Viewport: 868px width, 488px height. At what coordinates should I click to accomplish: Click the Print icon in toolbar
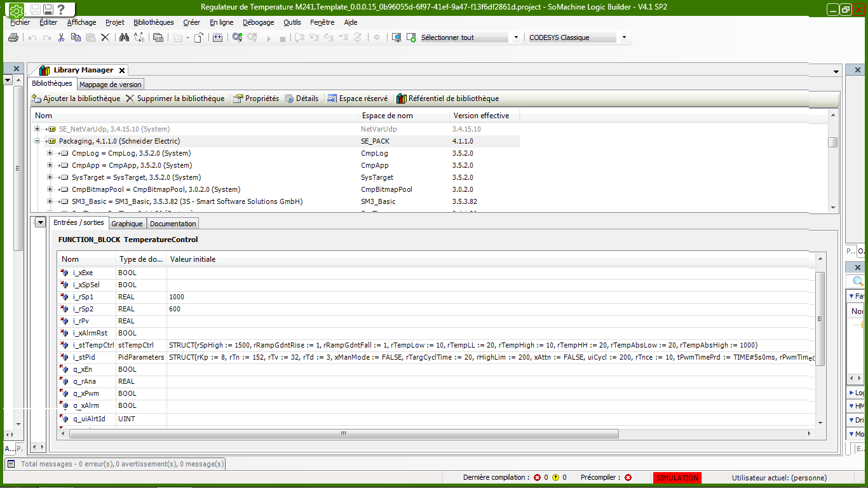point(13,37)
